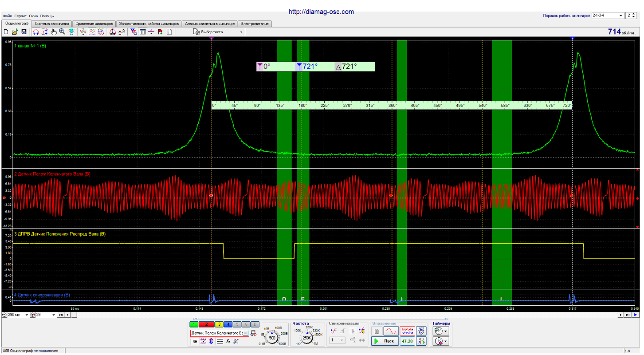
Task: Switch to Эффективность работы цилиндров tab
Action: (149, 24)
